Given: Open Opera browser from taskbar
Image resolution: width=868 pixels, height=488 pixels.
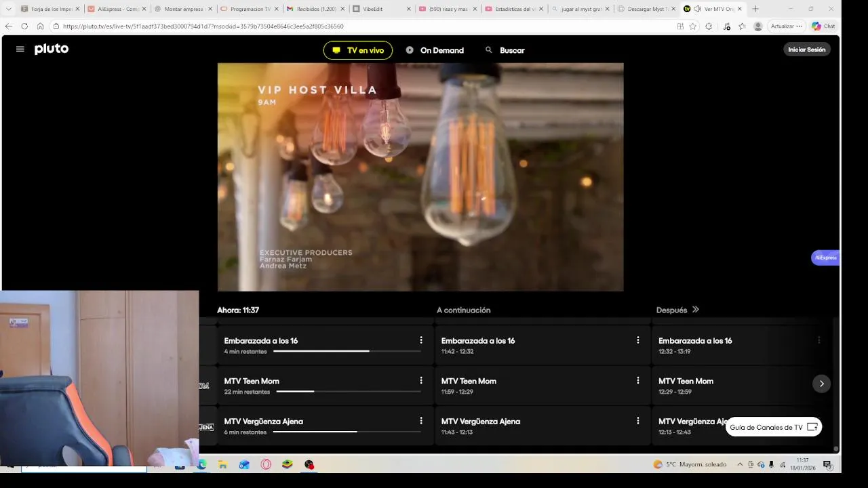Looking at the screenshot, I should tap(266, 464).
